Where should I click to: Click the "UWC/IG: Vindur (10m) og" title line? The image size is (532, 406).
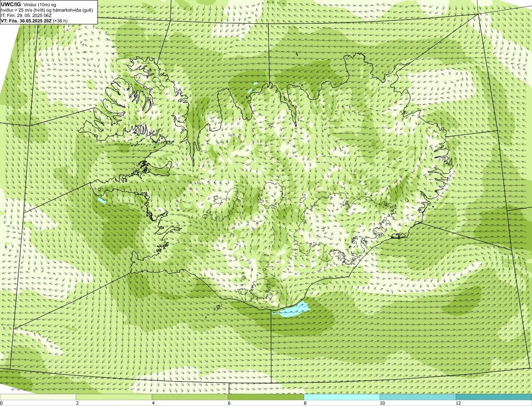click(x=29, y=4)
